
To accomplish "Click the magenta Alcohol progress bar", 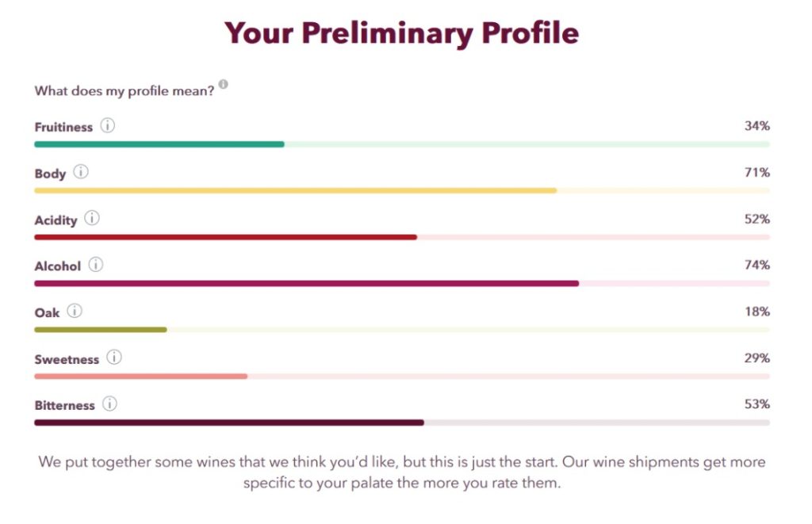I will click(x=402, y=284).
